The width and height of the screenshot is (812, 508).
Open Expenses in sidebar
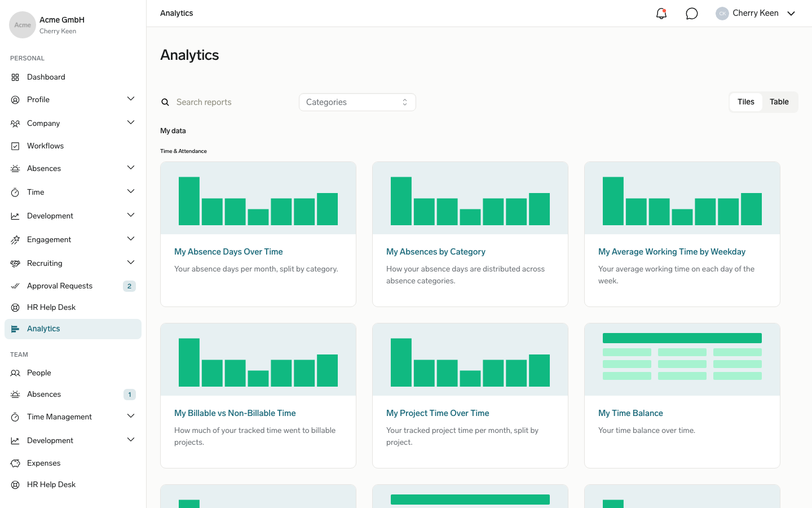click(73, 463)
